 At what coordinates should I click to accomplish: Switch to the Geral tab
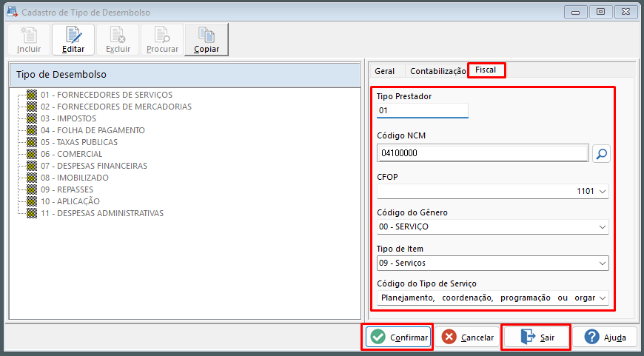click(384, 71)
